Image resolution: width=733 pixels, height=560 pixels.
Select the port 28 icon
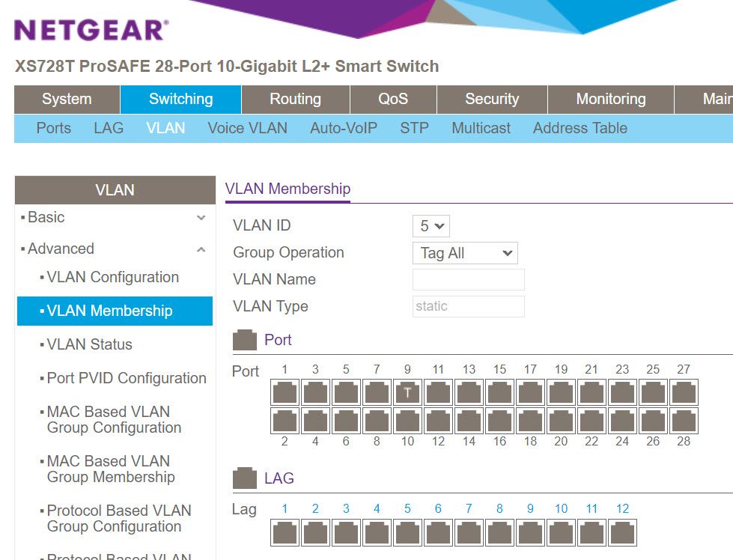click(684, 420)
